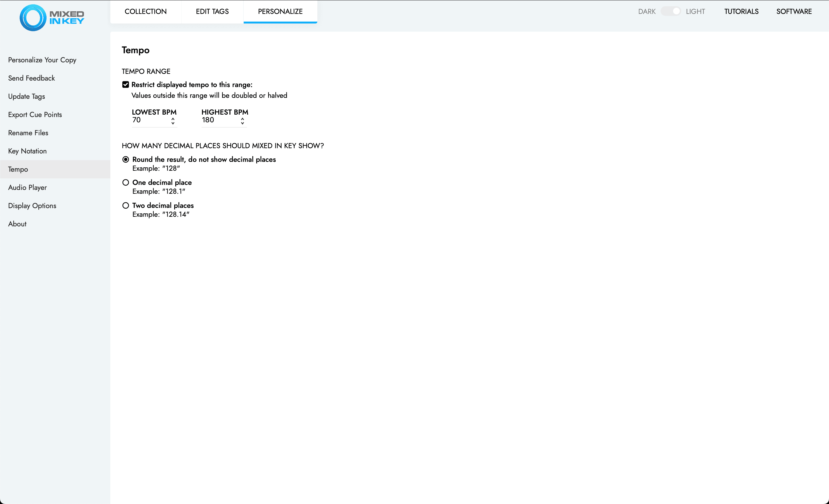829x504 pixels.
Task: Click the Tempo page title
Action: (x=136, y=50)
